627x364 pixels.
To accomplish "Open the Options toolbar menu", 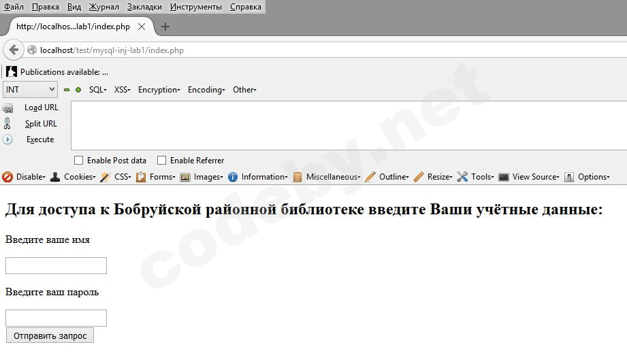I will pyautogui.click(x=594, y=177).
